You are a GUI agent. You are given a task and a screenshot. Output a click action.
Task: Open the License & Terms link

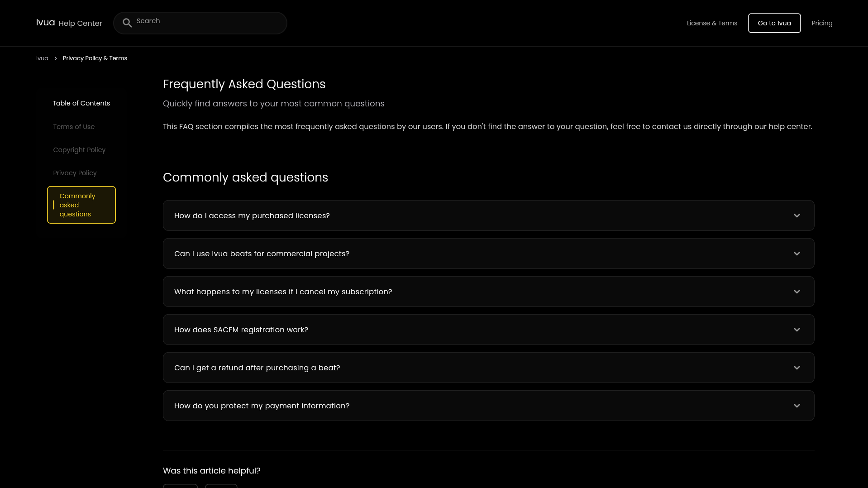pos(712,23)
